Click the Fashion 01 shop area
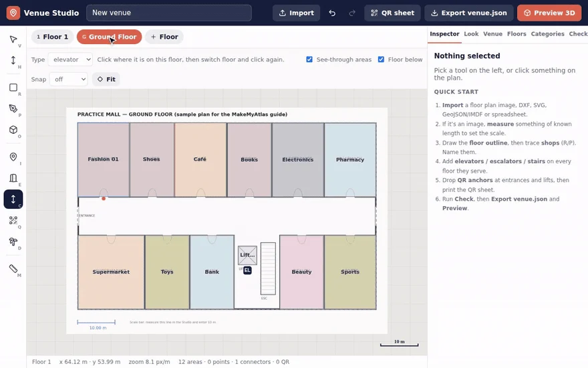The height and width of the screenshot is (368, 588). pyautogui.click(x=104, y=159)
